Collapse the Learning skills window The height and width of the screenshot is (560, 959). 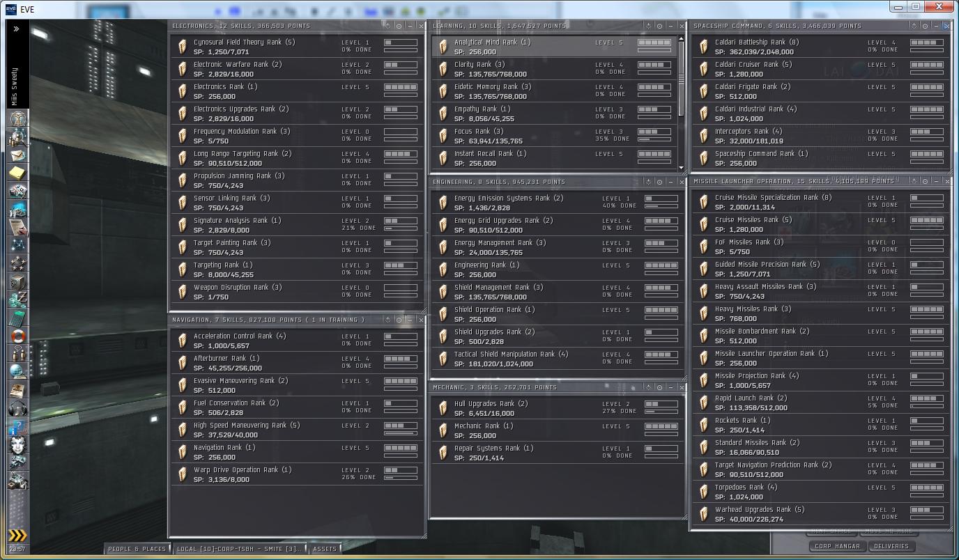671,26
